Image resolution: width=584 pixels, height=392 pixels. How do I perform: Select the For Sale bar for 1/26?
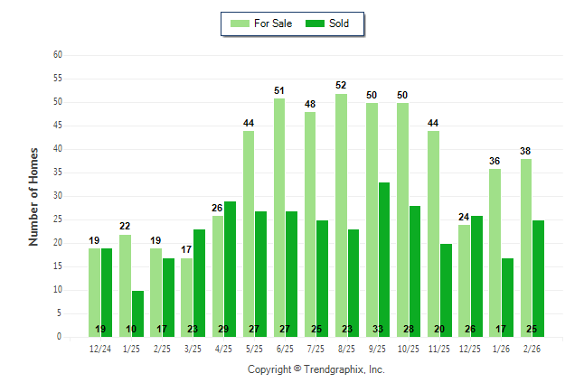[495, 252]
